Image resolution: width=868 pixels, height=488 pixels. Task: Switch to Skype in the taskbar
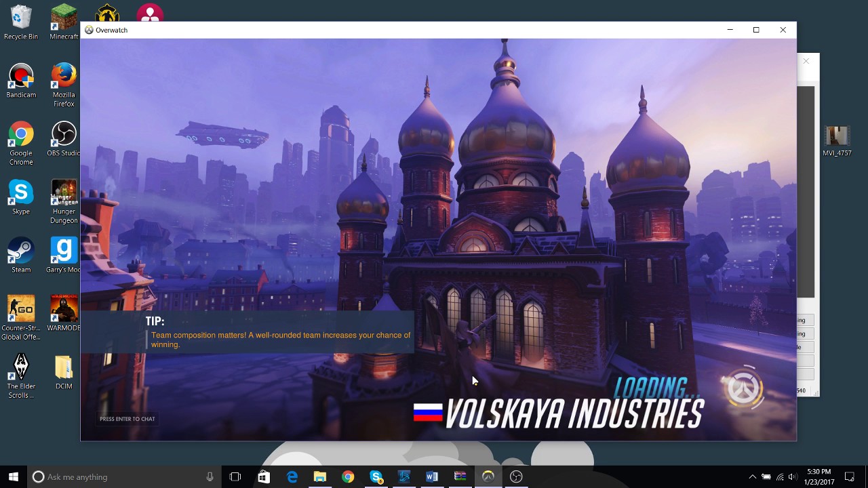(376, 476)
